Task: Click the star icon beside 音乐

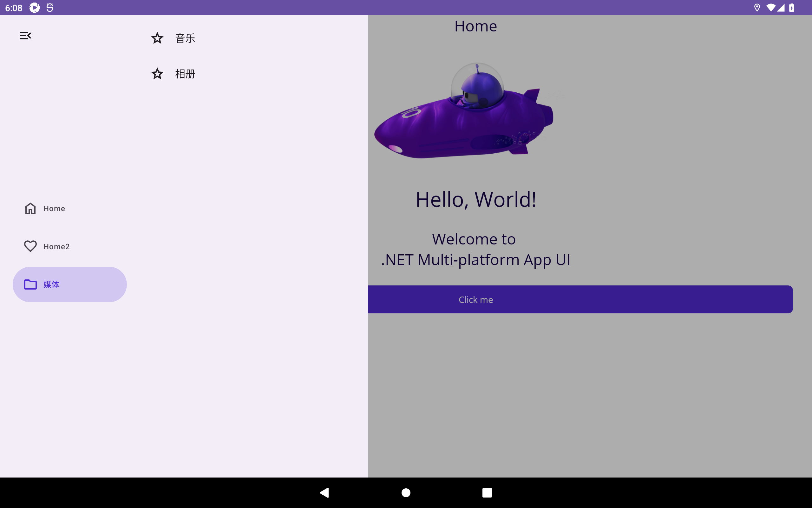Action: (x=157, y=38)
